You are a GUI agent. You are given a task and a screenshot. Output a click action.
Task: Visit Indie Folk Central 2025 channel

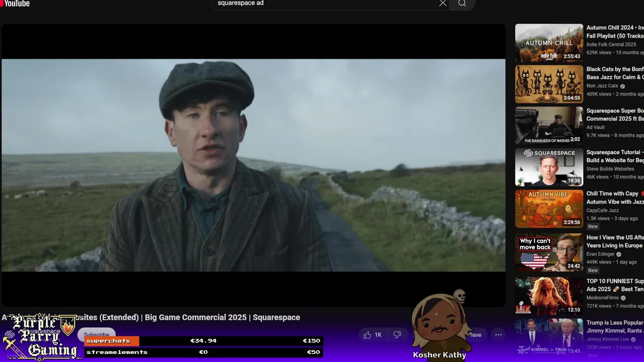coord(611,45)
